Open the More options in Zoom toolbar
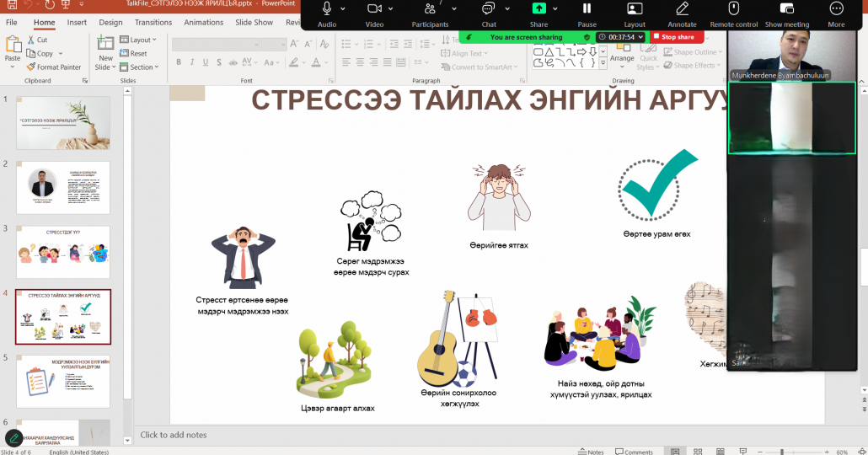Viewport: 868px width, 455px height. (836, 9)
